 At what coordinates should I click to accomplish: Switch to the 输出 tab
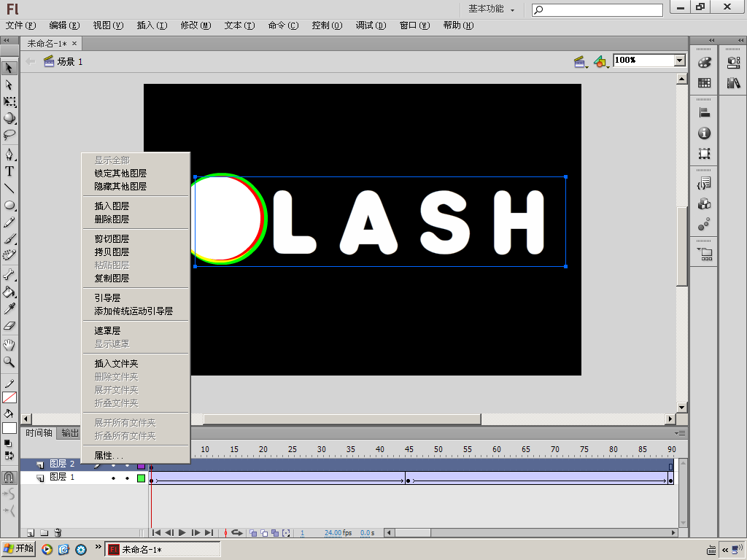tap(70, 433)
